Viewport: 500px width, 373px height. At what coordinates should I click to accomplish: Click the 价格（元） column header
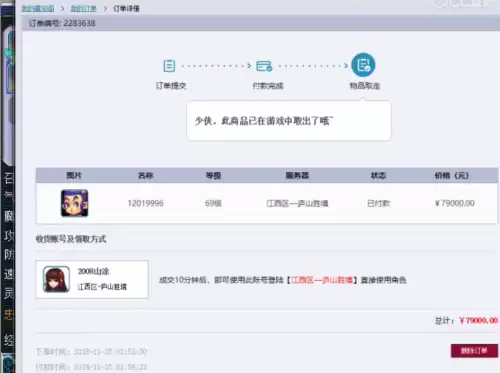coord(452,175)
